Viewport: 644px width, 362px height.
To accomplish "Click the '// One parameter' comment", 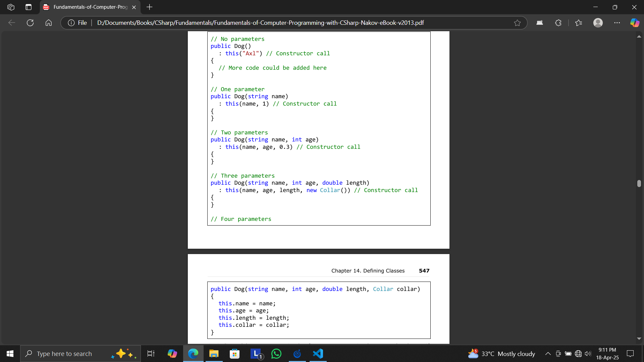I will pos(237,89).
